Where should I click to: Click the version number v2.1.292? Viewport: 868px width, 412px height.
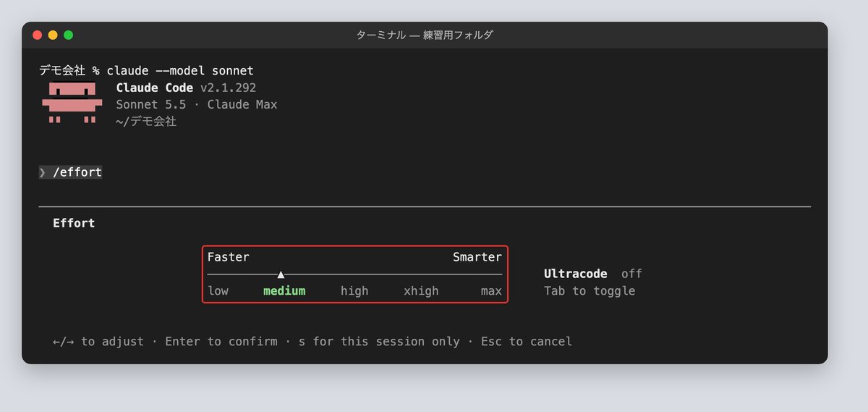pos(228,88)
